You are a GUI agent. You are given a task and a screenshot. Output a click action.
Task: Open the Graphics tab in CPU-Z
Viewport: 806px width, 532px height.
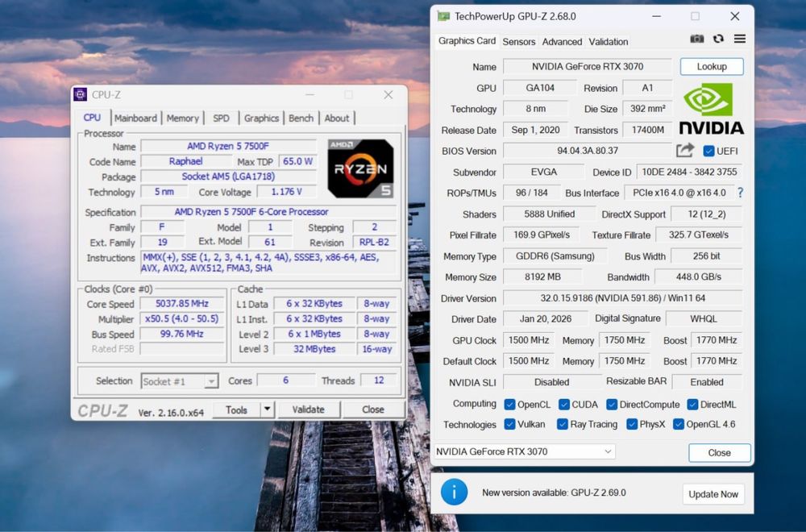pyautogui.click(x=261, y=118)
